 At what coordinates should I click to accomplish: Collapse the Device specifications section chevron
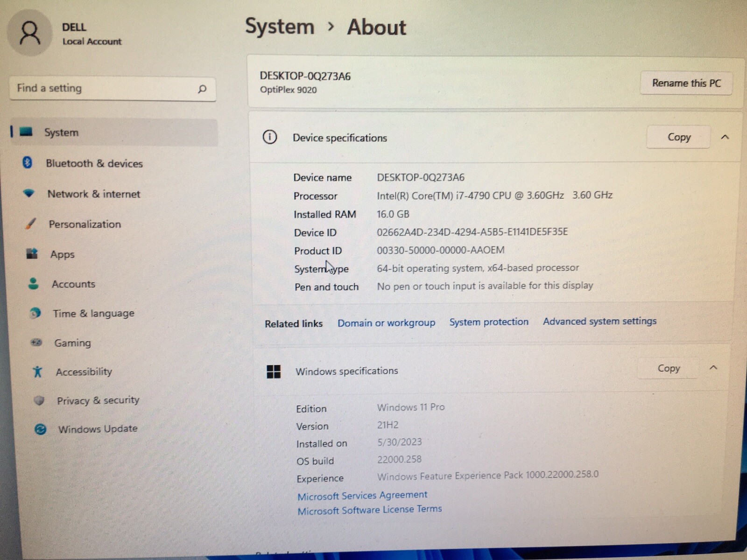[725, 137]
